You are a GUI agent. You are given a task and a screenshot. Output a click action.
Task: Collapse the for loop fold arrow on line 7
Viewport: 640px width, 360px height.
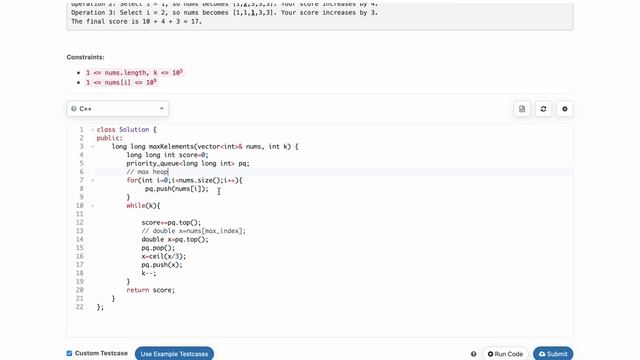pos(93,180)
